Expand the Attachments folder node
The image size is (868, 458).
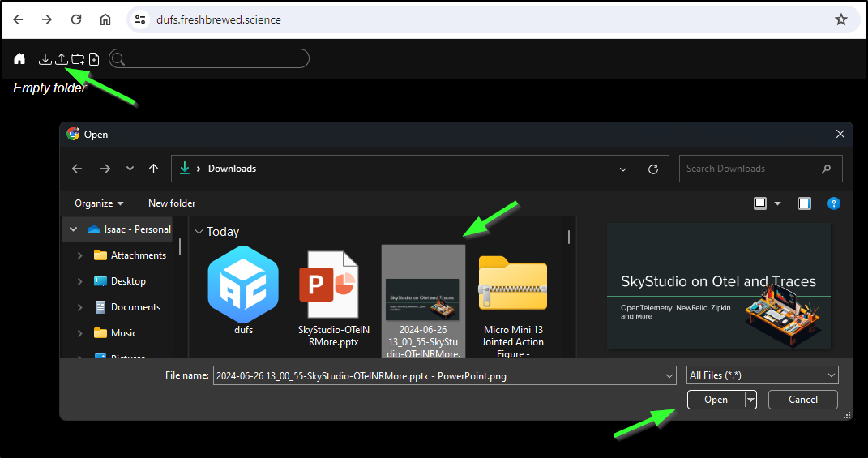[x=79, y=255]
